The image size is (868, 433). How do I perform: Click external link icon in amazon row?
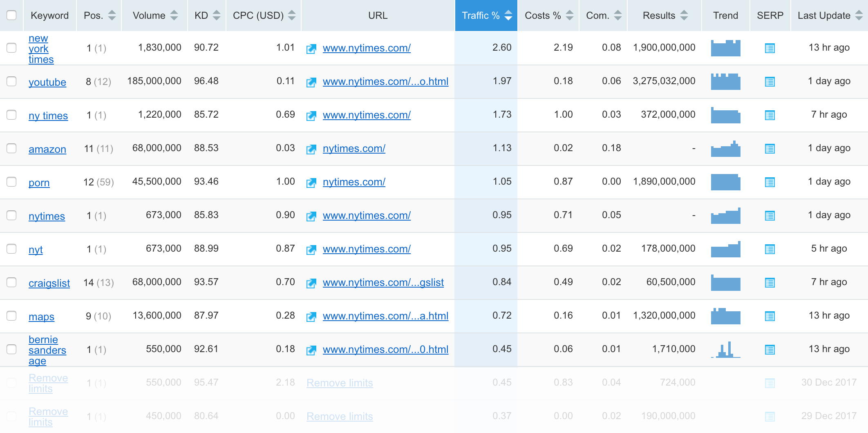311,150
